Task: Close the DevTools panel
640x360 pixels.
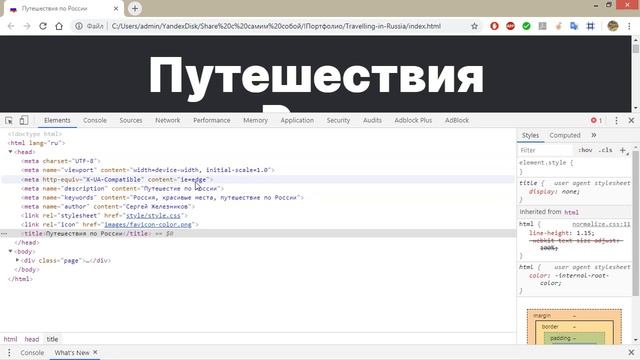Action: (x=631, y=120)
